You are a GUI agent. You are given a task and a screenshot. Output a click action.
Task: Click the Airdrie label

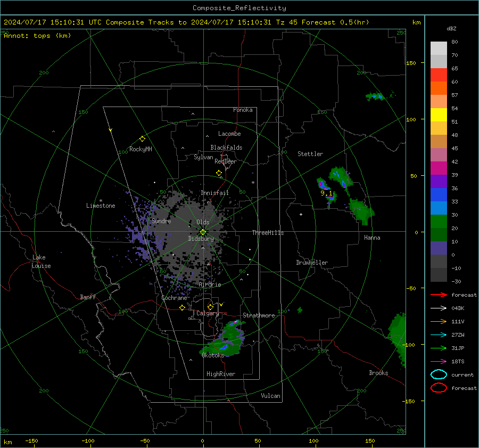pos(210,284)
